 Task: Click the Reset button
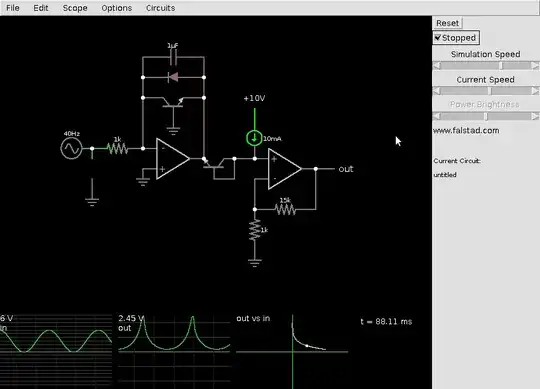click(447, 23)
